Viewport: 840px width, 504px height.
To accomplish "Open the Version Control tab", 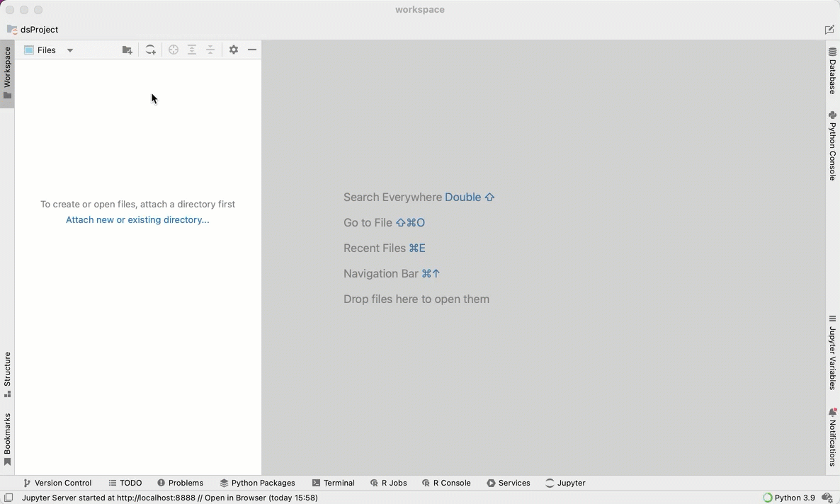I will [57, 483].
